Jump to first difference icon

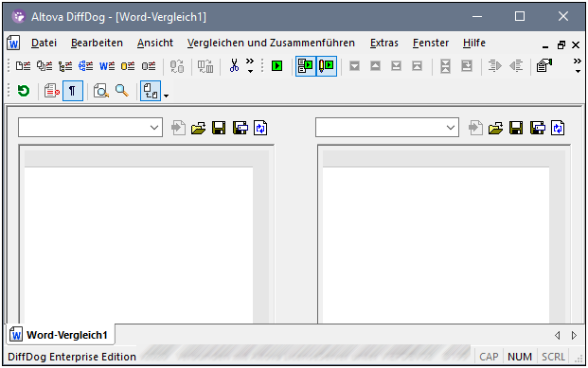(x=417, y=66)
